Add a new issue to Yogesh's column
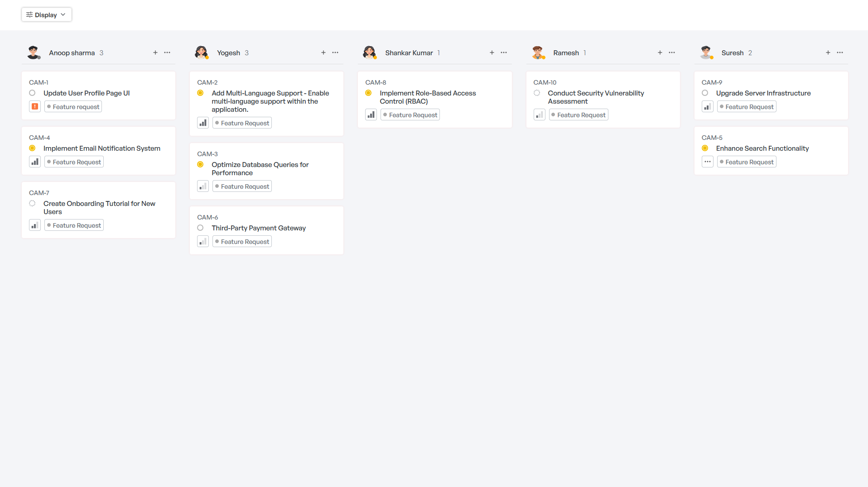868x487 pixels. coord(323,53)
